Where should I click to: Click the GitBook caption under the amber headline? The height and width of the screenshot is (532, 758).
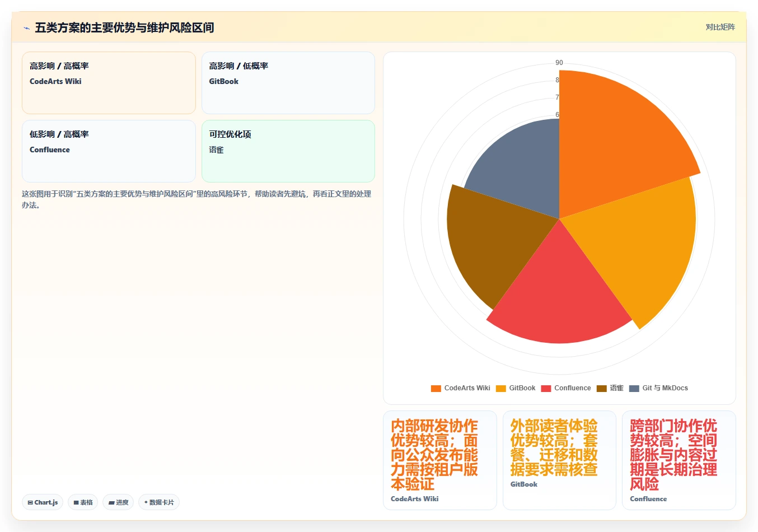[524, 484]
